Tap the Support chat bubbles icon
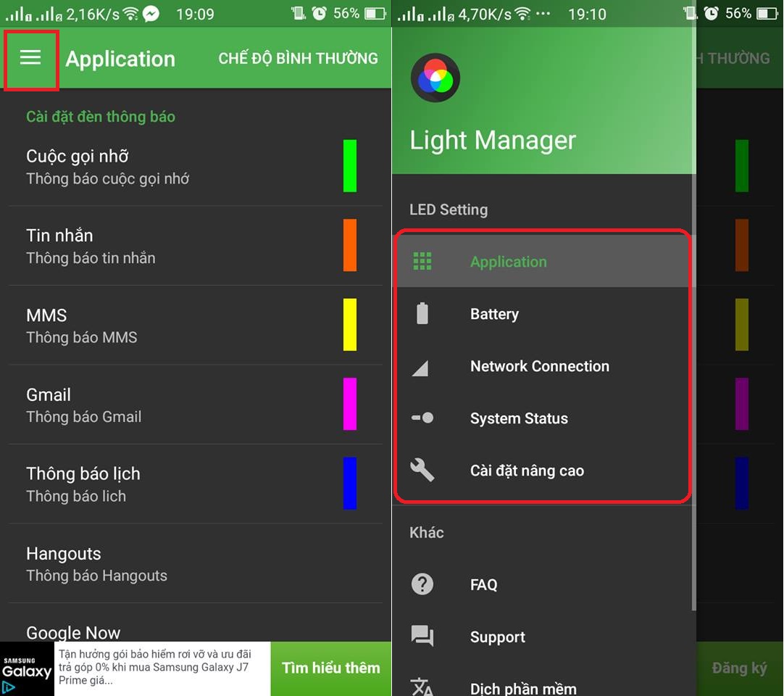 (x=422, y=637)
